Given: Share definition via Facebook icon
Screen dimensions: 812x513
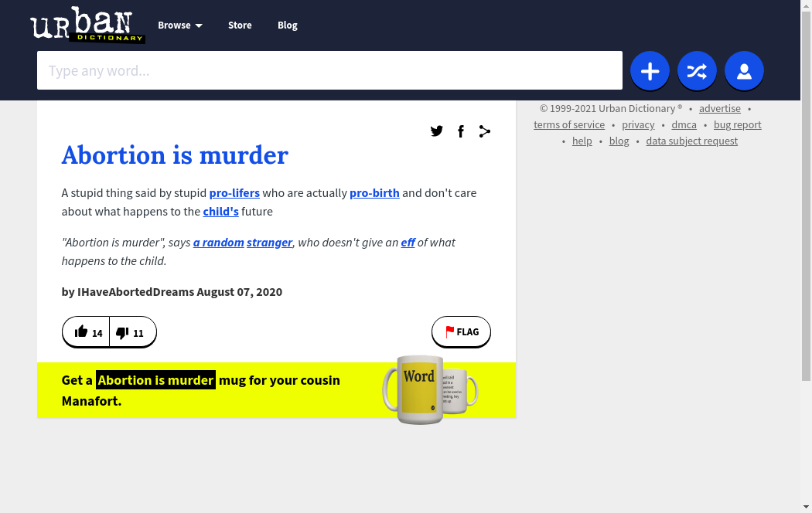Looking at the screenshot, I should click(x=461, y=131).
